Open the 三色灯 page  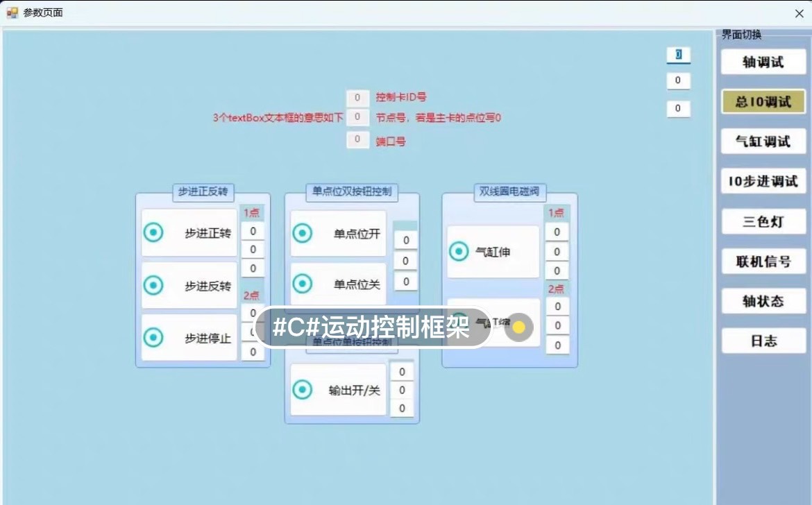click(763, 221)
